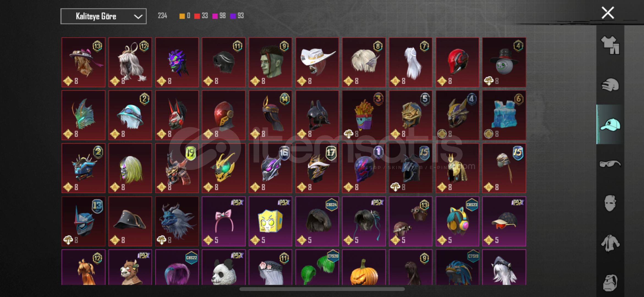The image size is (644, 297).
Task: Select the jacket category icon in sidebar
Action: [x=610, y=243]
